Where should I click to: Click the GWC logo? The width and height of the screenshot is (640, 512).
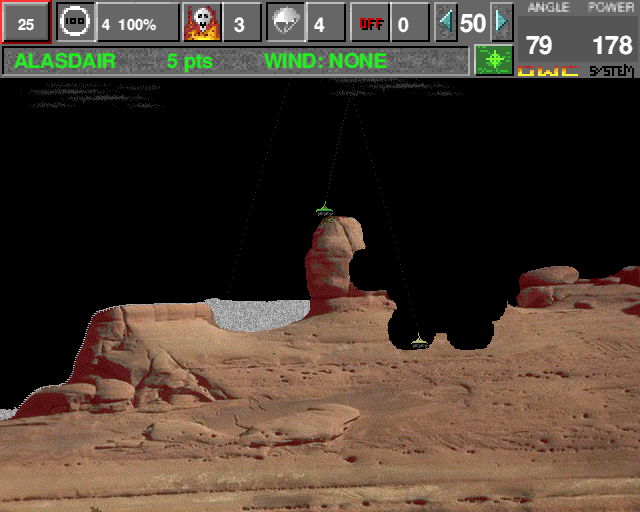click(x=548, y=71)
